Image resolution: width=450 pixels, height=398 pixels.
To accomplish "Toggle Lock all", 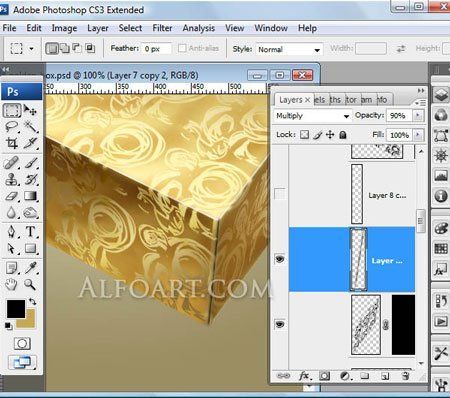I will (x=343, y=135).
